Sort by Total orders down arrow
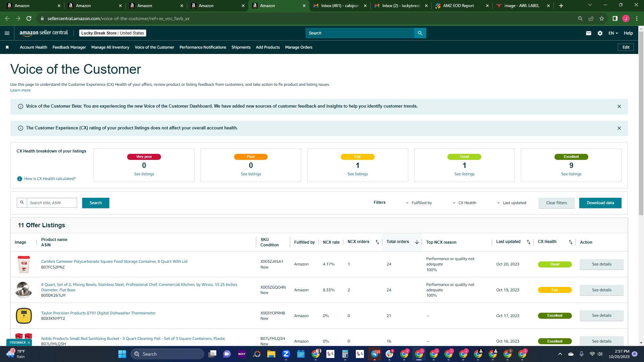Viewport: 644px width, 362px height. point(417,242)
